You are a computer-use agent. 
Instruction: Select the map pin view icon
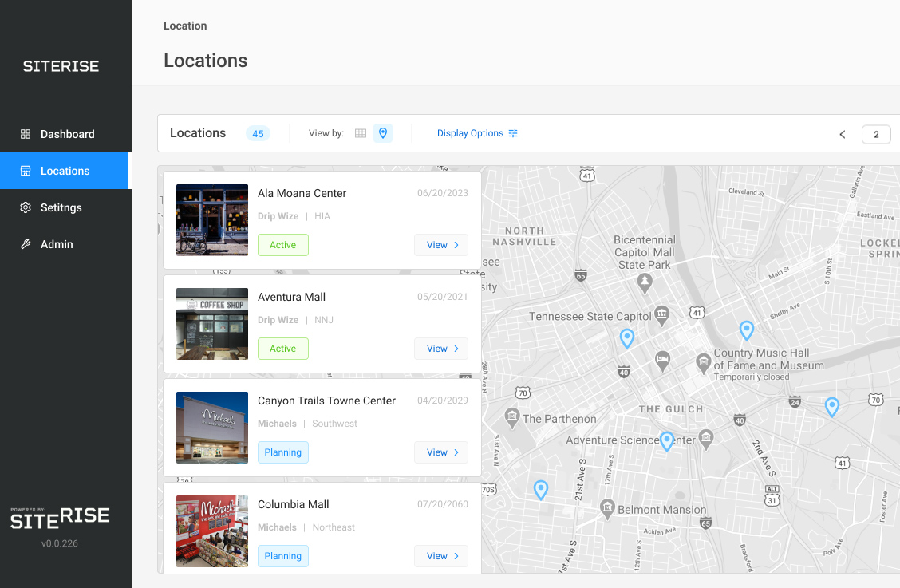tap(383, 133)
